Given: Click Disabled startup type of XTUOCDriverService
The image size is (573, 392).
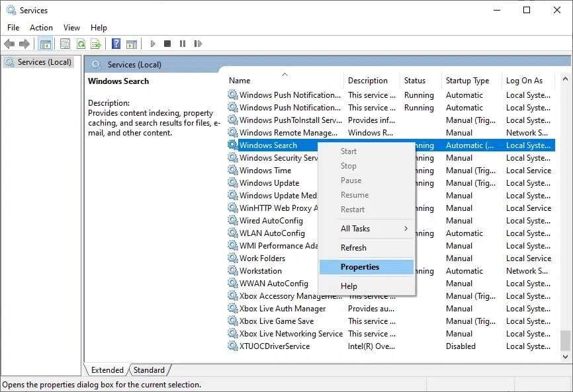Looking at the screenshot, I should [x=461, y=346].
